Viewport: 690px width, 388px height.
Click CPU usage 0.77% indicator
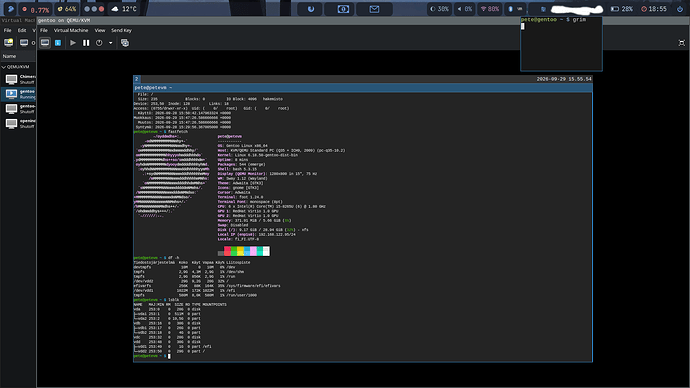[x=36, y=9]
